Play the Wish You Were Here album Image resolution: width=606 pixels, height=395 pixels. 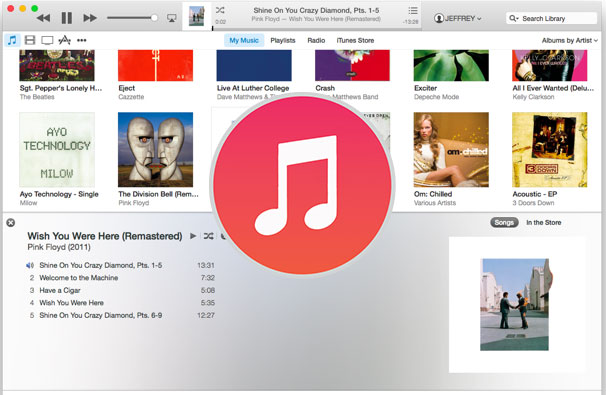[193, 236]
